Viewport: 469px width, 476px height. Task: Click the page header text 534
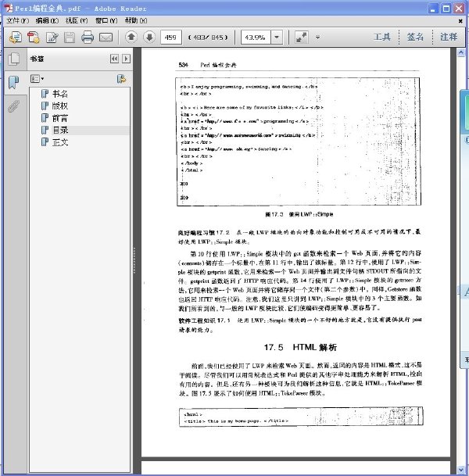pyautogui.click(x=183, y=65)
